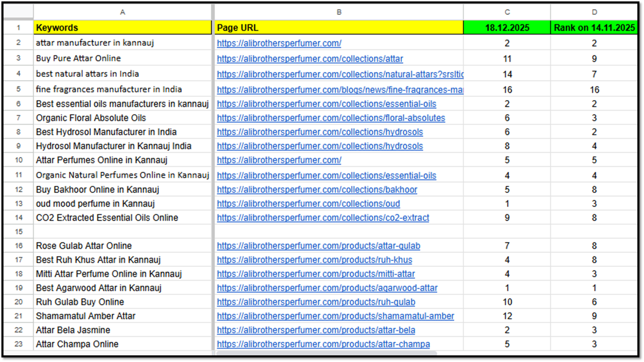The width and height of the screenshot is (644, 362).
Task: Select the Rank on 14.11.2025 cell
Action: [594, 28]
